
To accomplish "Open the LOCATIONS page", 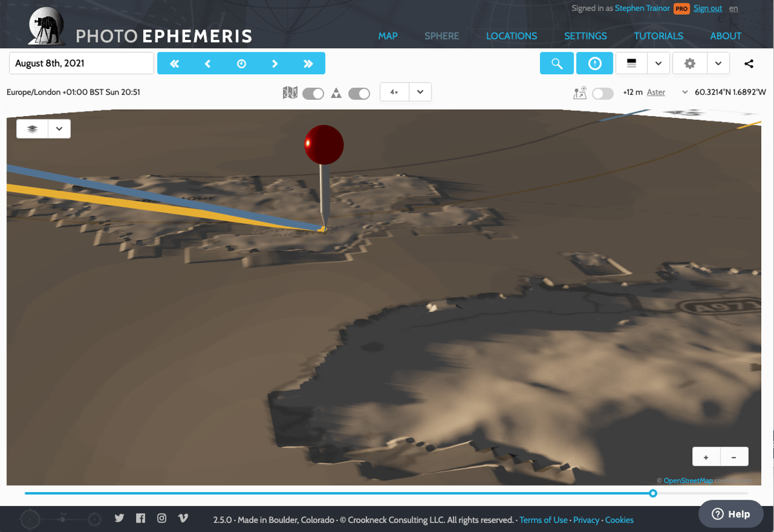I will (511, 36).
